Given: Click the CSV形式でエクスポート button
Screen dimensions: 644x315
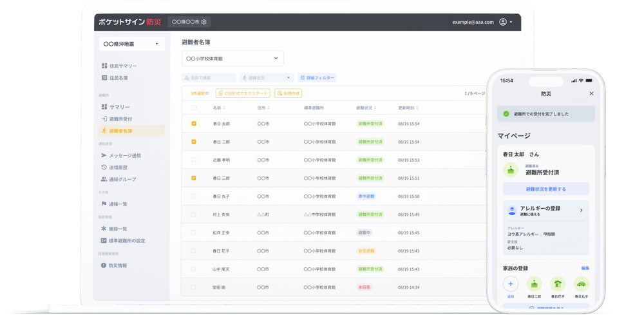Looking at the screenshot, I should point(243,93).
